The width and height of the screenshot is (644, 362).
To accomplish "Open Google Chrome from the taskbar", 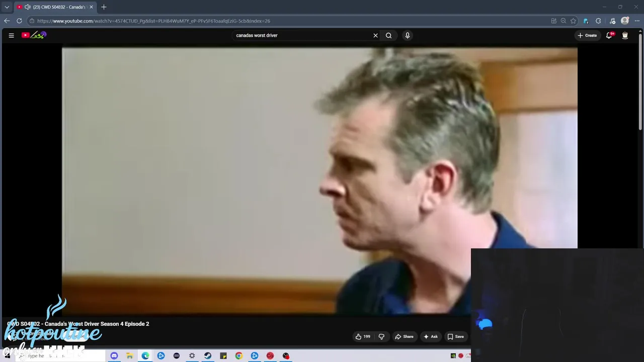I will coord(239,356).
